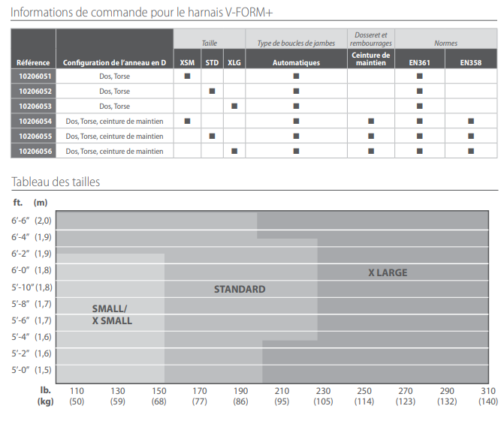Click the 'Ceinture de maintien' column header
The width and height of the screenshot is (504, 430).
[371, 59]
